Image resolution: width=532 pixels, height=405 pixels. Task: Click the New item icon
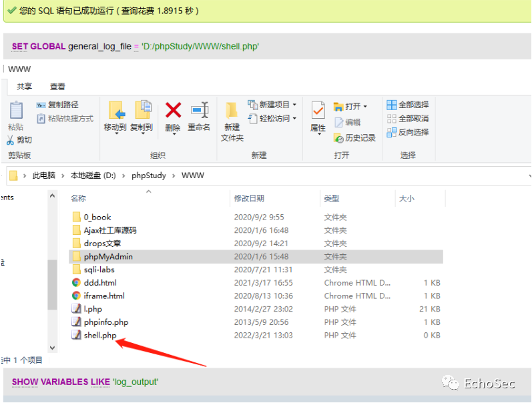click(252, 105)
